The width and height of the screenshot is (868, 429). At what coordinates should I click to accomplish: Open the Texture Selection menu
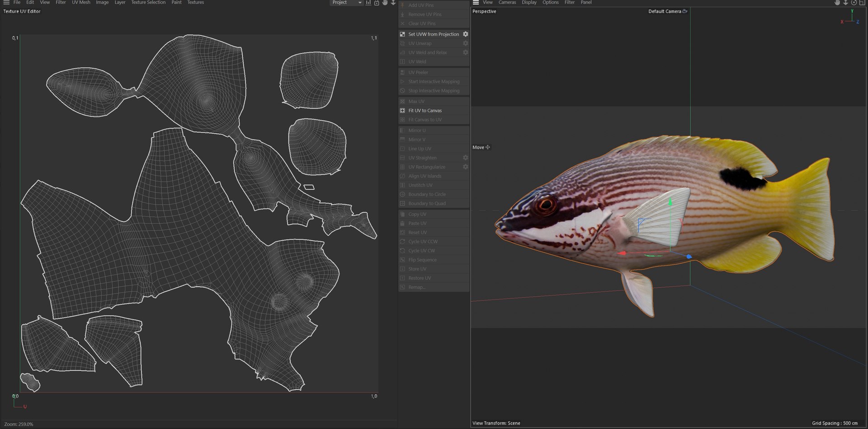[x=148, y=2]
